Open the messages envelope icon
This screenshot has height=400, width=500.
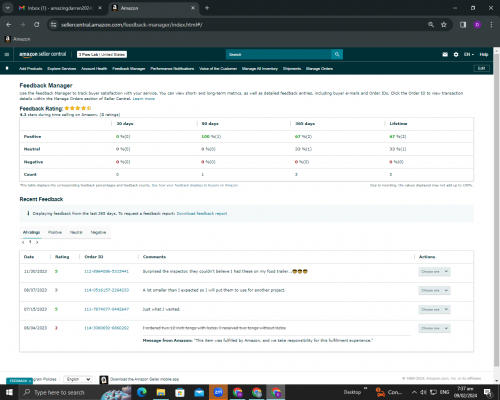(445, 54)
